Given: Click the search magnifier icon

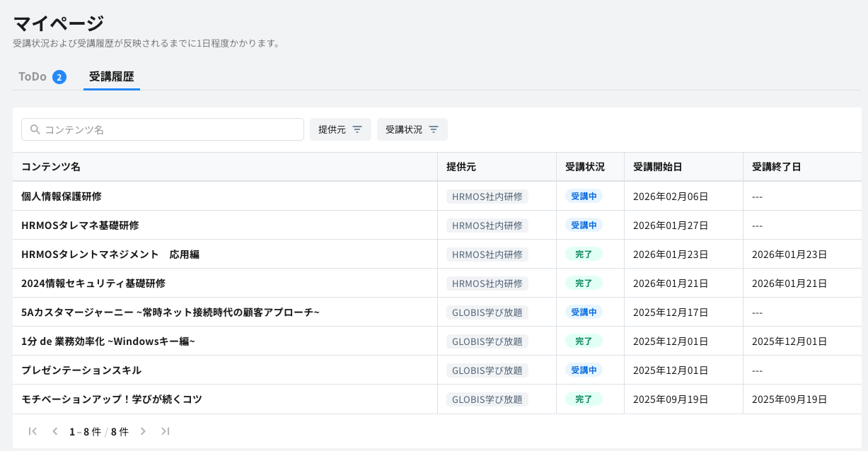Looking at the screenshot, I should coord(35,129).
